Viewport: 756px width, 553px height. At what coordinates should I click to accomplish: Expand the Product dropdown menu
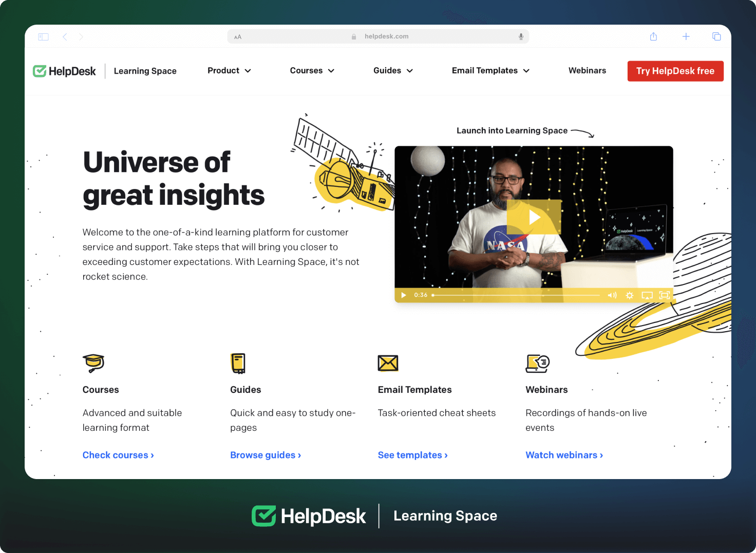(229, 71)
